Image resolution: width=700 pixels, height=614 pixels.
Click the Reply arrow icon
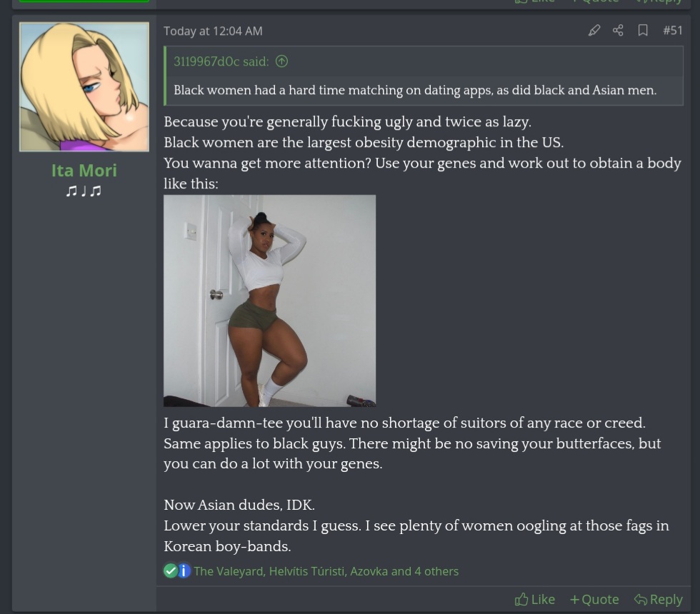641,599
